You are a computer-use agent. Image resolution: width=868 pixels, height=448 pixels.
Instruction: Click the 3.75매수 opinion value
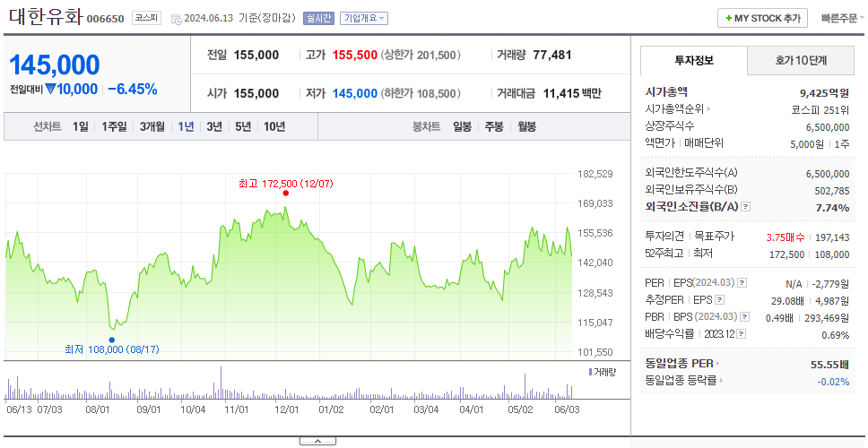[x=786, y=237]
